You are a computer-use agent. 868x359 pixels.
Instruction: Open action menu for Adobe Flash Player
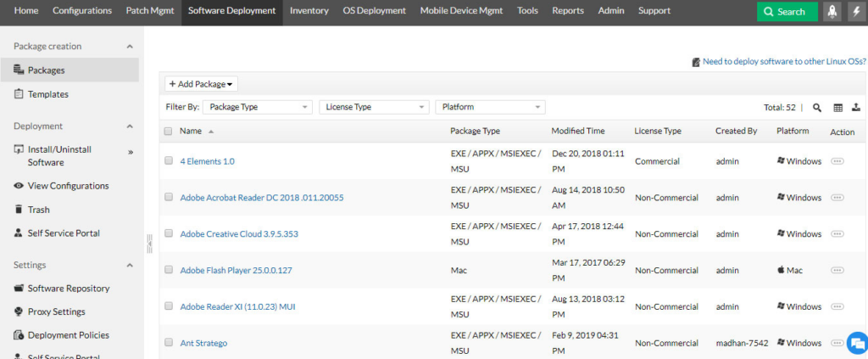click(x=837, y=271)
